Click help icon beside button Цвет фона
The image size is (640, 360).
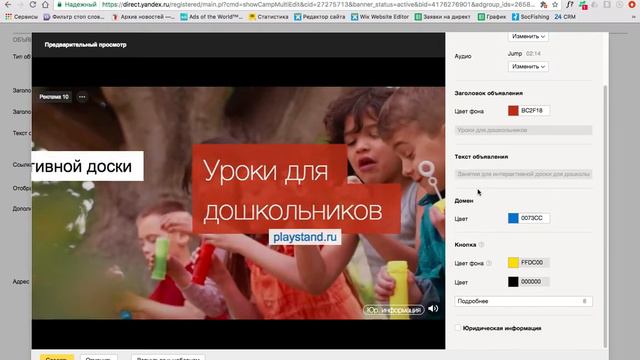pos(489,263)
